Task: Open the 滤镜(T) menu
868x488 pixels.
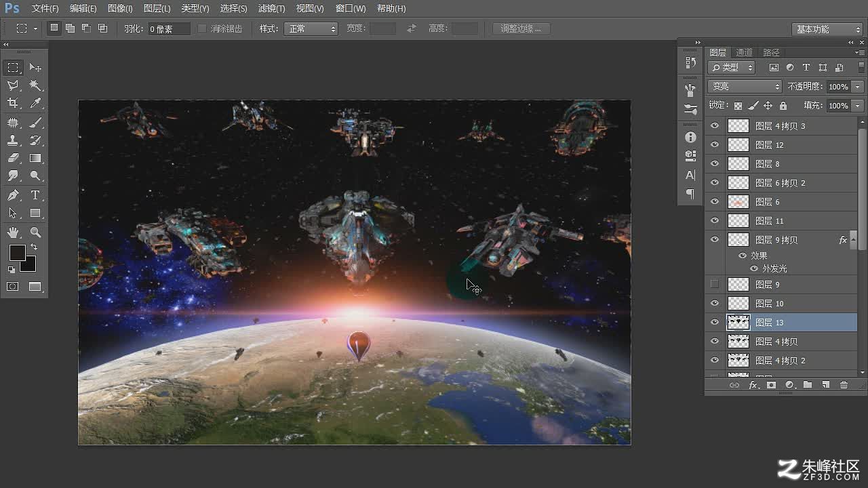Action: click(x=271, y=9)
